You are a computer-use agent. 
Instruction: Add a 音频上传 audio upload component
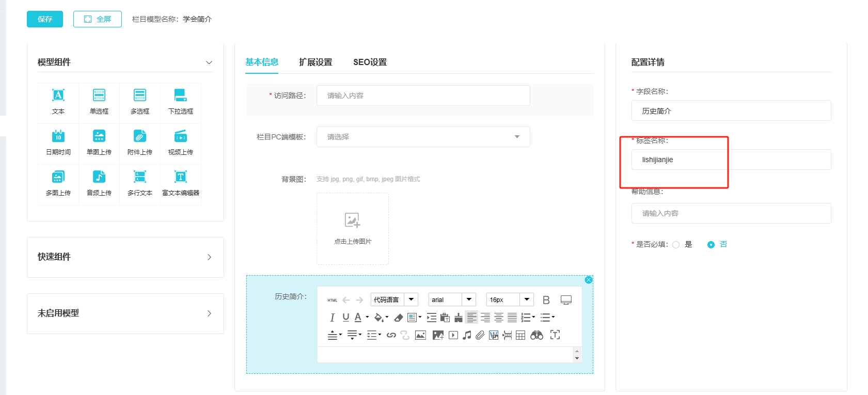click(99, 184)
